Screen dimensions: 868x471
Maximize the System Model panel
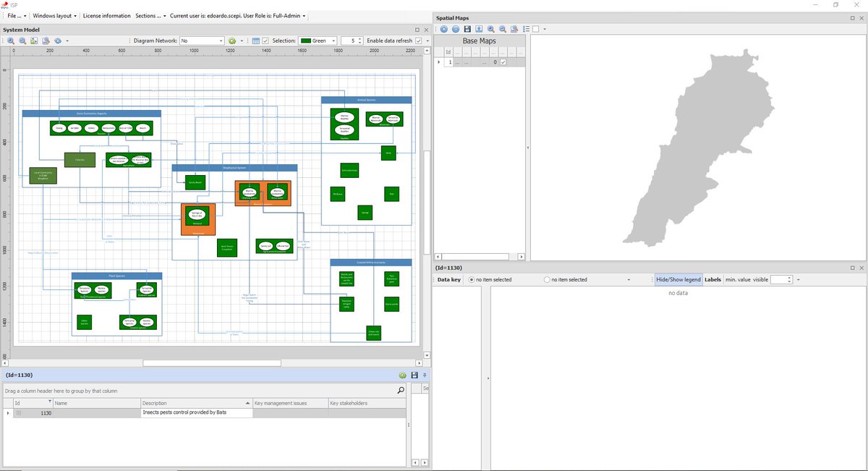[x=417, y=30]
